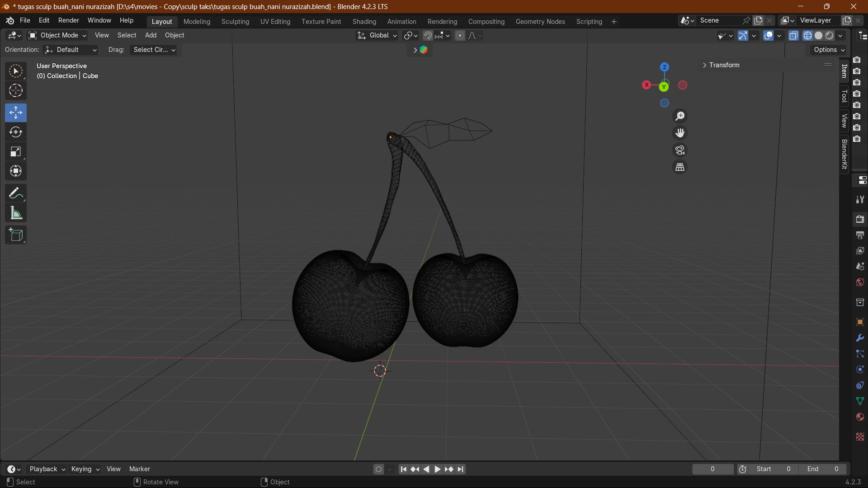
Task: Click the pan view hand icon
Action: [x=680, y=133]
